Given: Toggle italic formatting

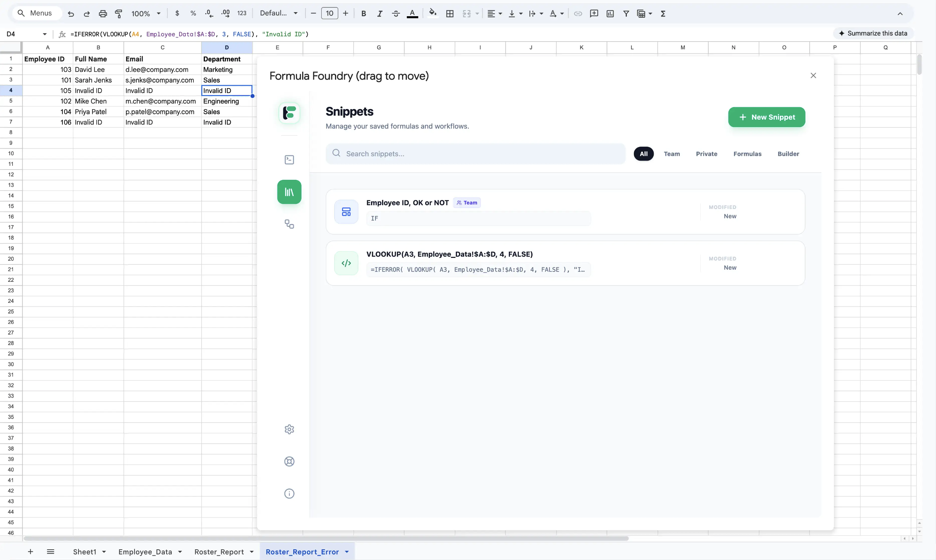Looking at the screenshot, I should pyautogui.click(x=380, y=14).
